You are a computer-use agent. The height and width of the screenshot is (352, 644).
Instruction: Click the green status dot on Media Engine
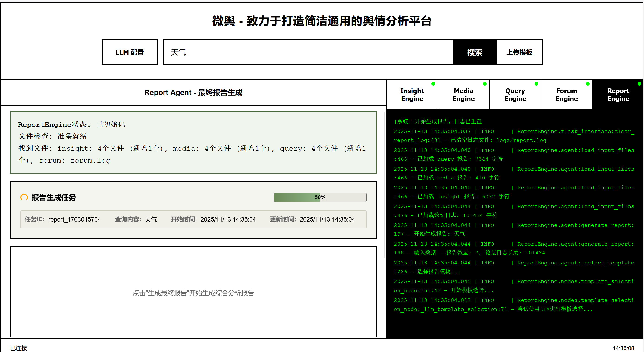click(485, 84)
